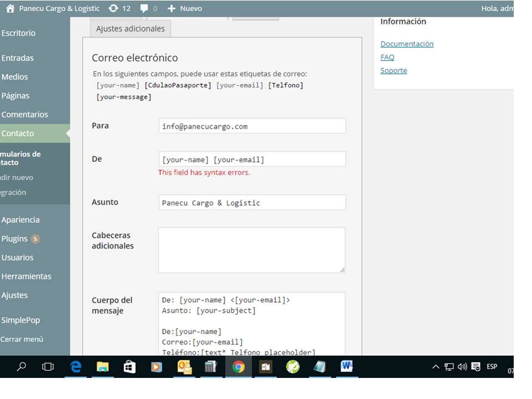
Task: Click the network tray icon
Action: 449,367
